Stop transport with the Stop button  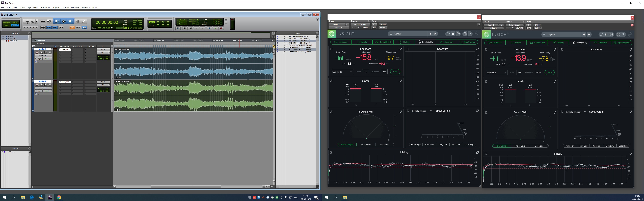pyautogui.click(x=209, y=28)
